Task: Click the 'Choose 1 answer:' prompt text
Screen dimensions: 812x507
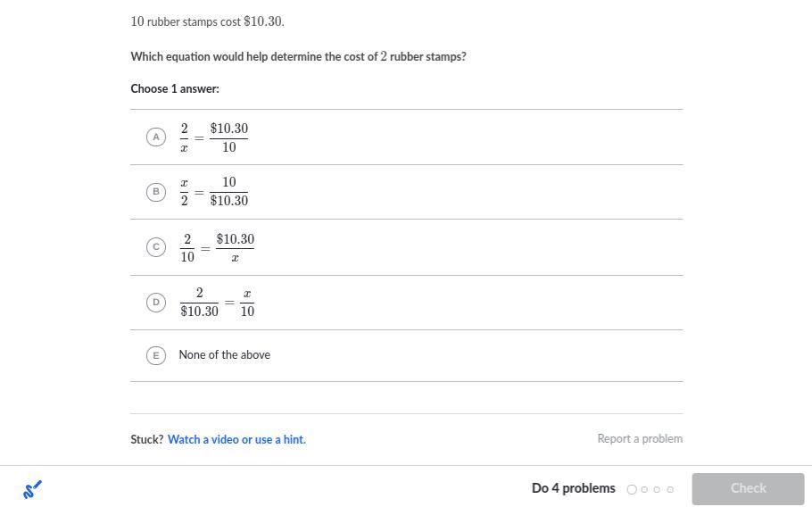Action: (x=175, y=89)
